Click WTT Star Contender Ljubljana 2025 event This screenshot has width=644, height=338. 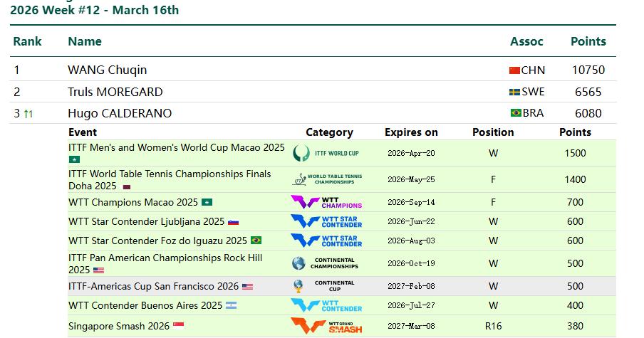(x=146, y=221)
